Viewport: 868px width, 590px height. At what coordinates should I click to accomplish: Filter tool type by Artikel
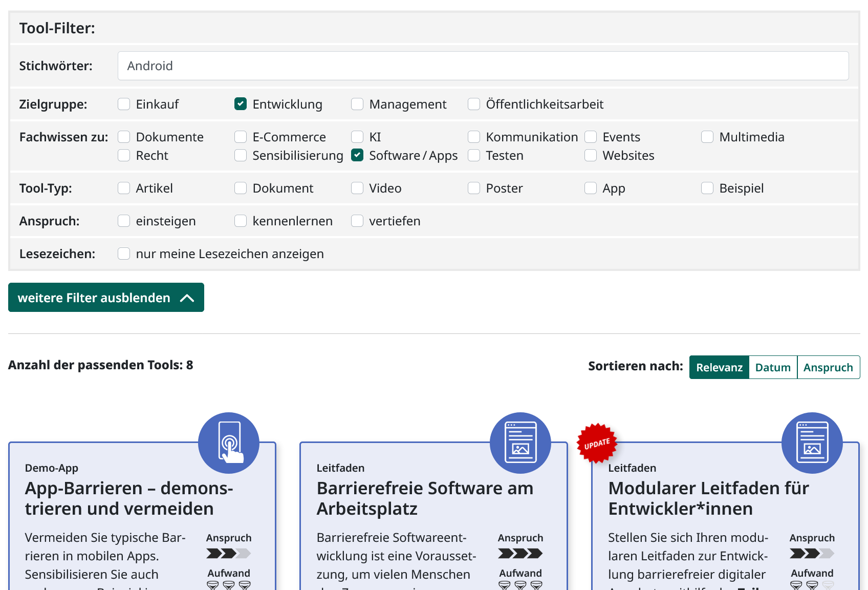point(124,188)
